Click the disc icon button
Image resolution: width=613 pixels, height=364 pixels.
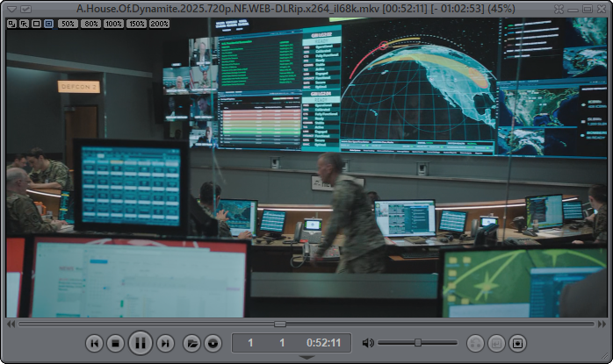(212, 343)
